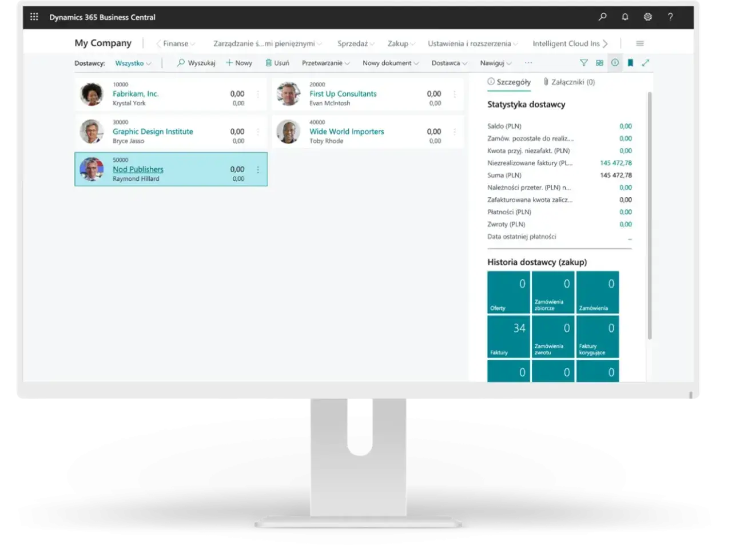Click Suma (PLN) value 145 472,78
Screen dimensions: 732x560
click(616, 175)
